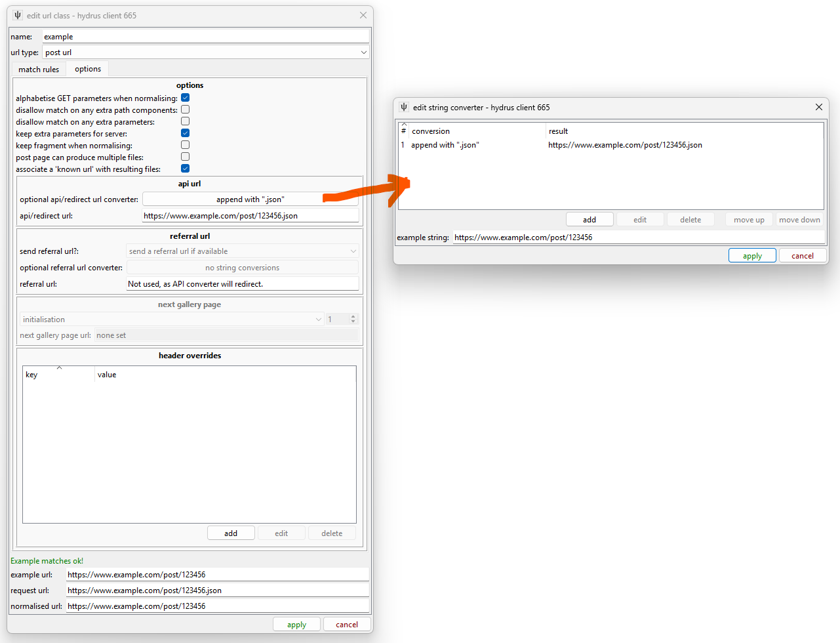Close the edit url class window
The image size is (840, 643).
pyautogui.click(x=363, y=15)
